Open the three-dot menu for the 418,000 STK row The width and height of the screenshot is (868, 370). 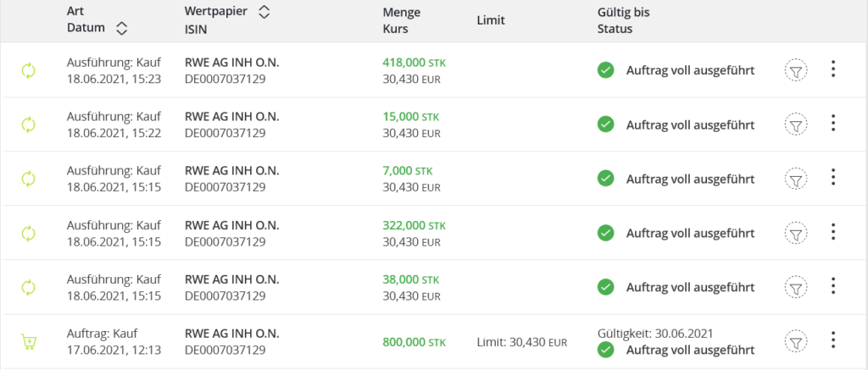pyautogui.click(x=833, y=69)
